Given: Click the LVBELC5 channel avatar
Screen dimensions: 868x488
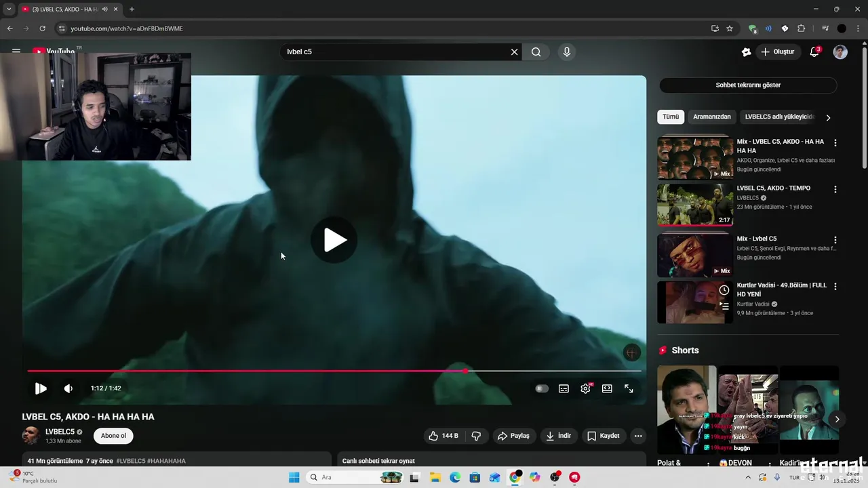Looking at the screenshot, I should (31, 436).
